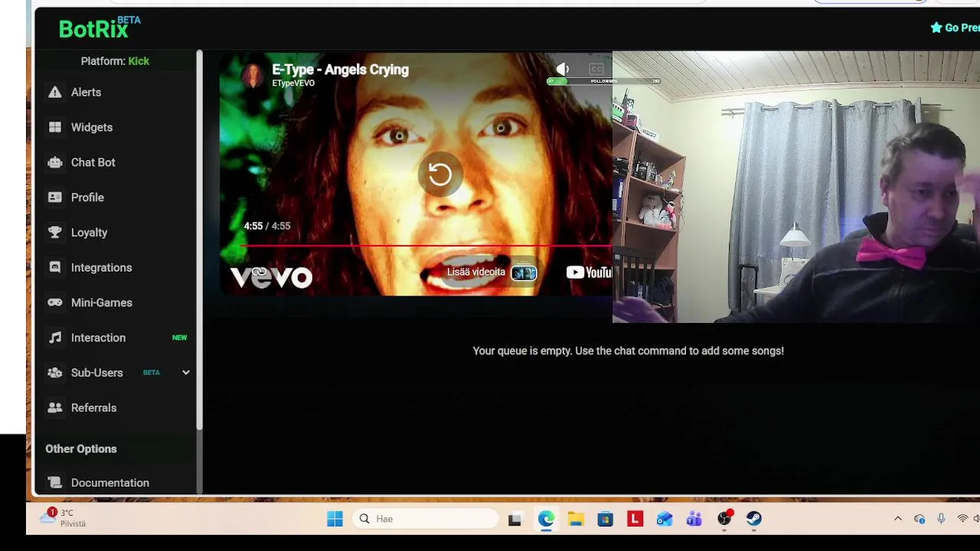This screenshot has width=980, height=551.
Task: Open the Widgets icon in sidebar
Action: (55, 127)
